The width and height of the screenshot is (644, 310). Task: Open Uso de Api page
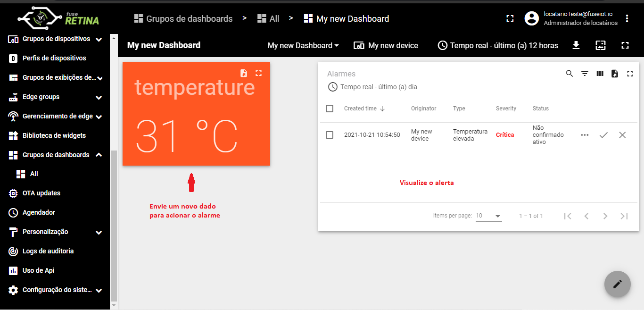(x=38, y=270)
